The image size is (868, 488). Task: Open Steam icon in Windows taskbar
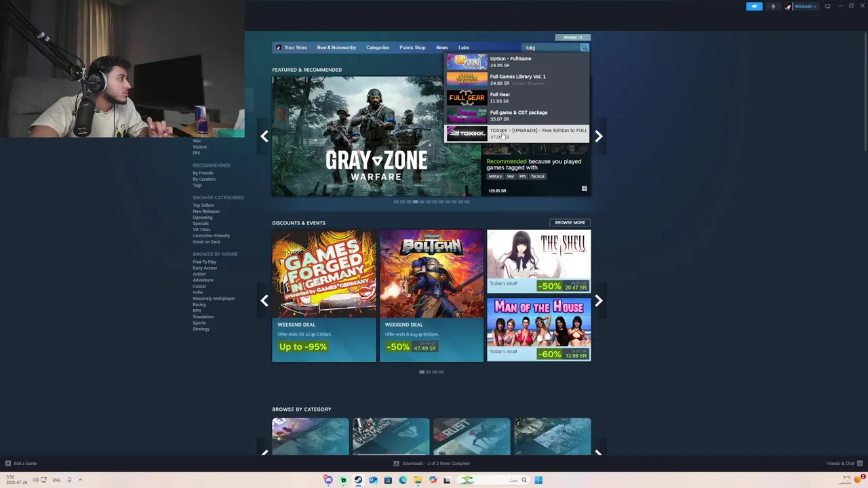tap(358, 480)
